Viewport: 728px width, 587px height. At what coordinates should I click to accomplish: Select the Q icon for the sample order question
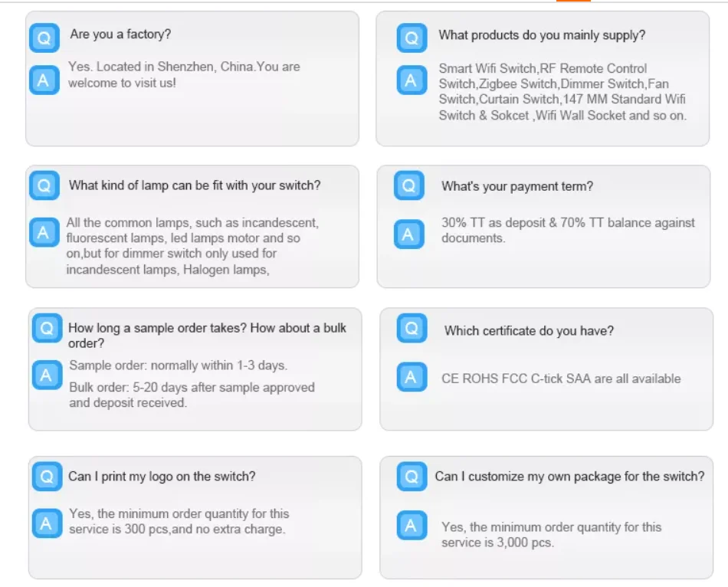point(47,328)
